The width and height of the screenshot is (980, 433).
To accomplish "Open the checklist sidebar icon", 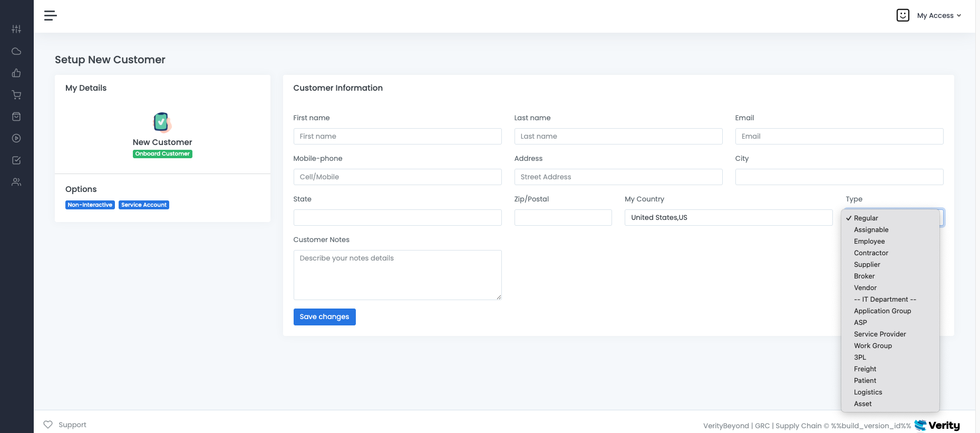I will click(x=16, y=160).
